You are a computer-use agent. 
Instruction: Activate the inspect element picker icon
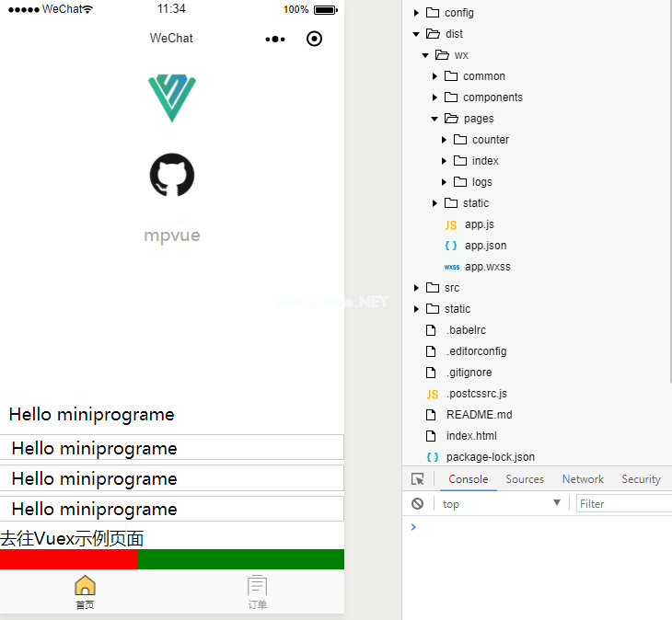[418, 479]
